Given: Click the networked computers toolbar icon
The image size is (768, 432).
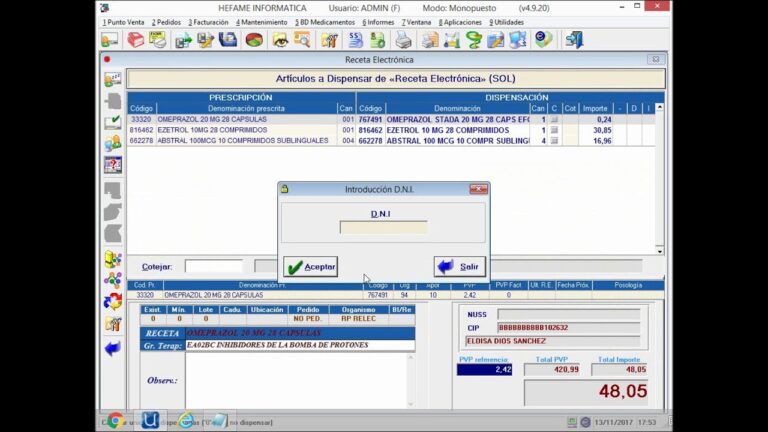Looking at the screenshot, I should (518, 40).
